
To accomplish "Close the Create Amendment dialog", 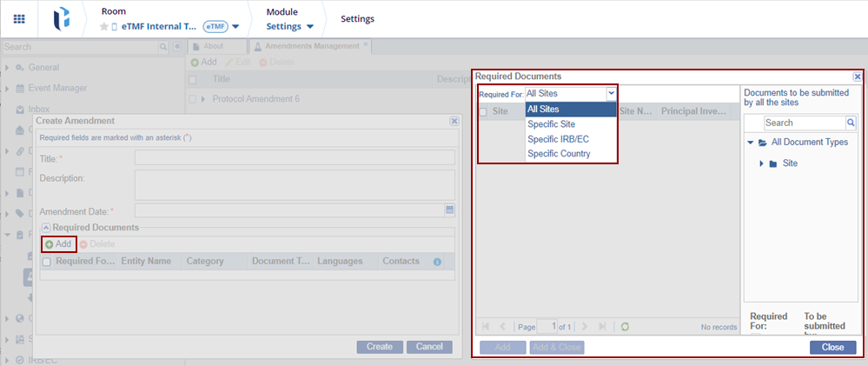I will 454,122.
